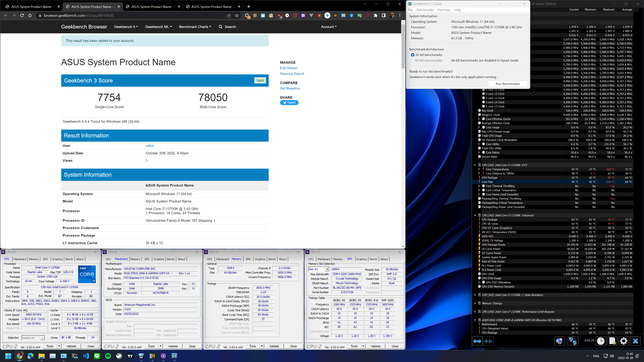The width and height of the screenshot is (644, 362).
Task: Open the TradingView taskbar icon
Action: [x=130, y=356]
